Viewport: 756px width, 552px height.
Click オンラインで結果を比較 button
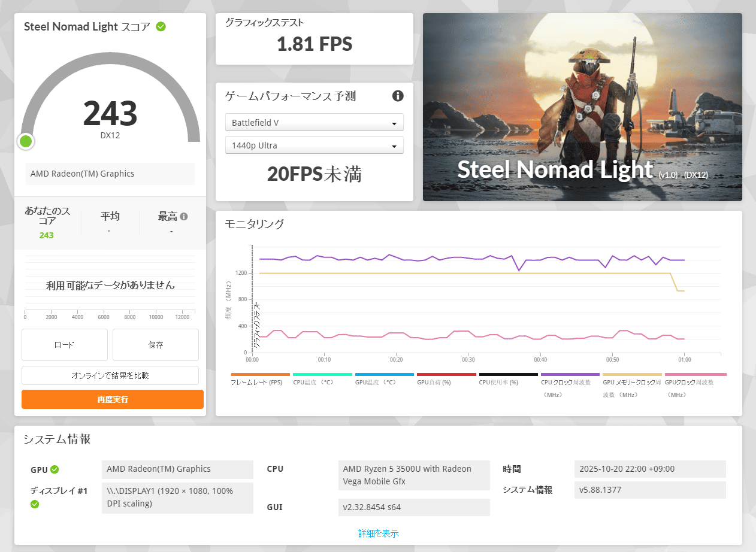coord(110,375)
